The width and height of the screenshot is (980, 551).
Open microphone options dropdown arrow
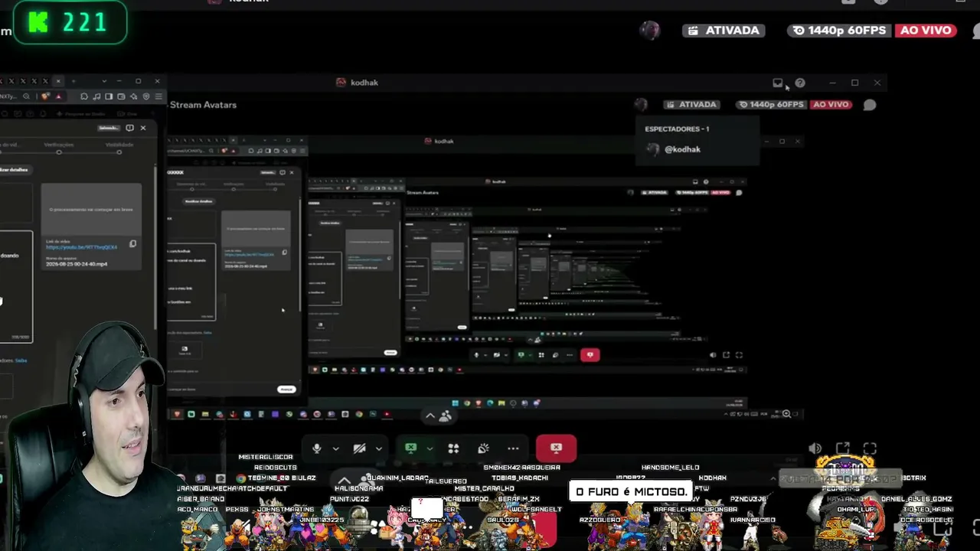click(x=335, y=449)
